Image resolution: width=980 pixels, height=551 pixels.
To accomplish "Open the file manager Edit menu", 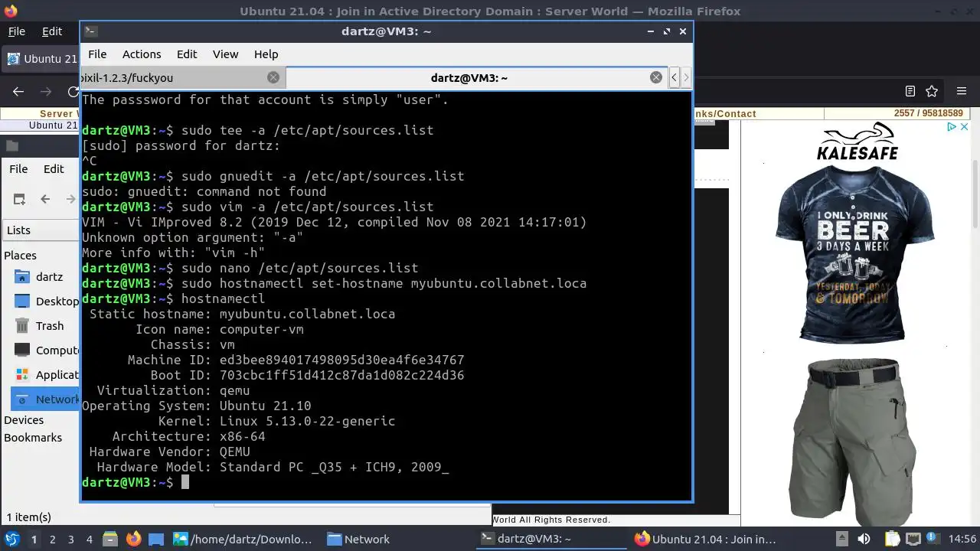I will tap(54, 169).
